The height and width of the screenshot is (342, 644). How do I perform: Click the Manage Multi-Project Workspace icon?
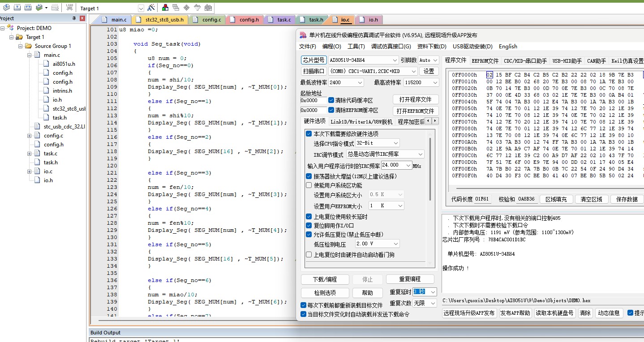coord(176,8)
